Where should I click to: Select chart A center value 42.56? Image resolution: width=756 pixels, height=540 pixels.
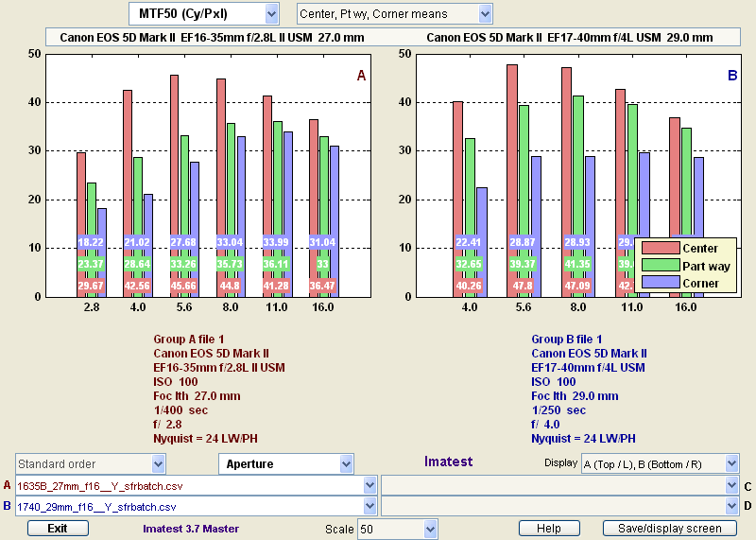click(x=137, y=286)
